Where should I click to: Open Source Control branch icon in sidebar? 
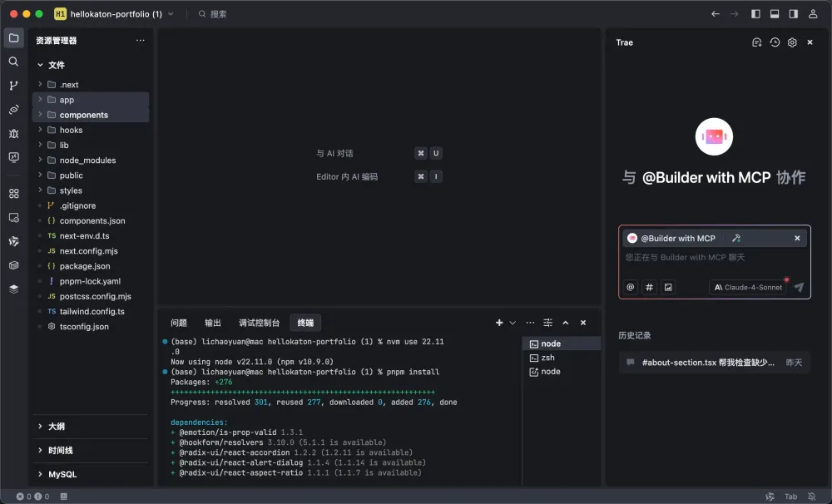pyautogui.click(x=14, y=86)
